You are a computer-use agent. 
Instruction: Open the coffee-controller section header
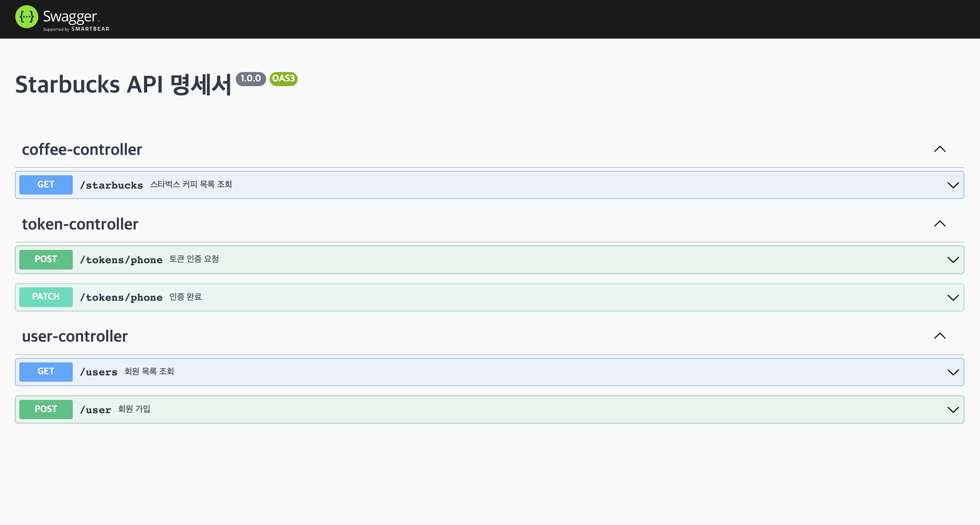point(82,149)
